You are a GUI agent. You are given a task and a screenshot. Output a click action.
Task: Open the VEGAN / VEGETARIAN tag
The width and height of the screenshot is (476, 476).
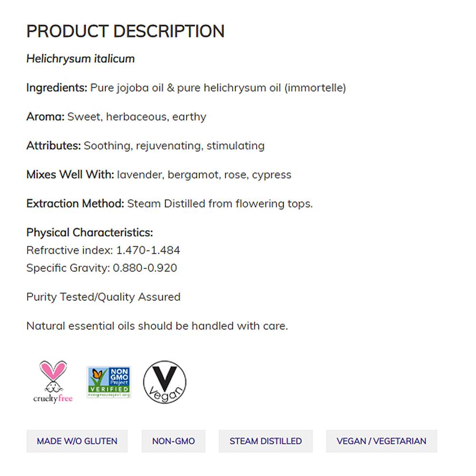click(381, 441)
